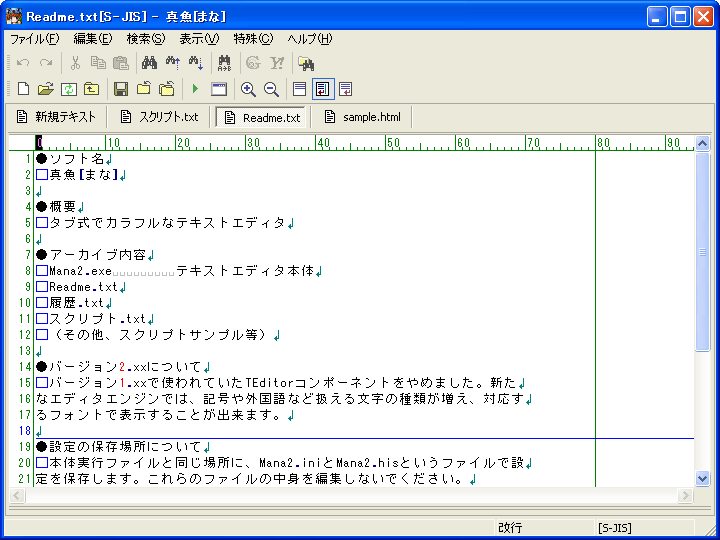Open the ファイル(F) menu
Screen dimensions: 720x540
point(35,39)
